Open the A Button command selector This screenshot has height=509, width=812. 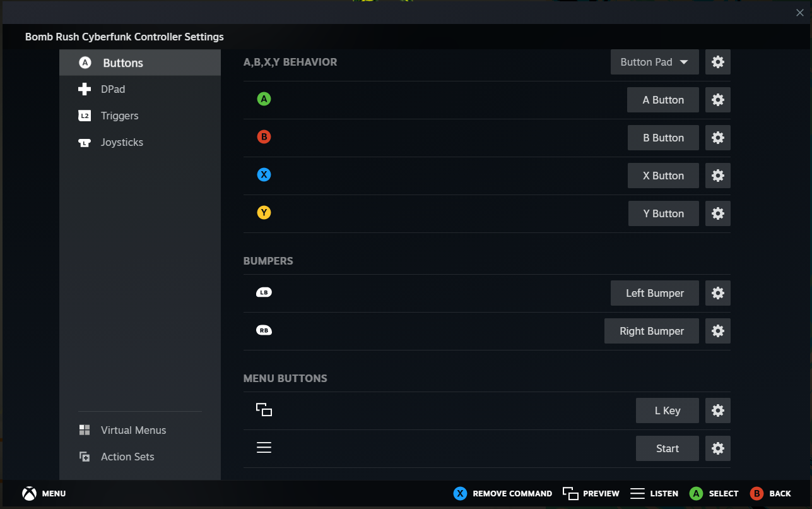point(662,100)
